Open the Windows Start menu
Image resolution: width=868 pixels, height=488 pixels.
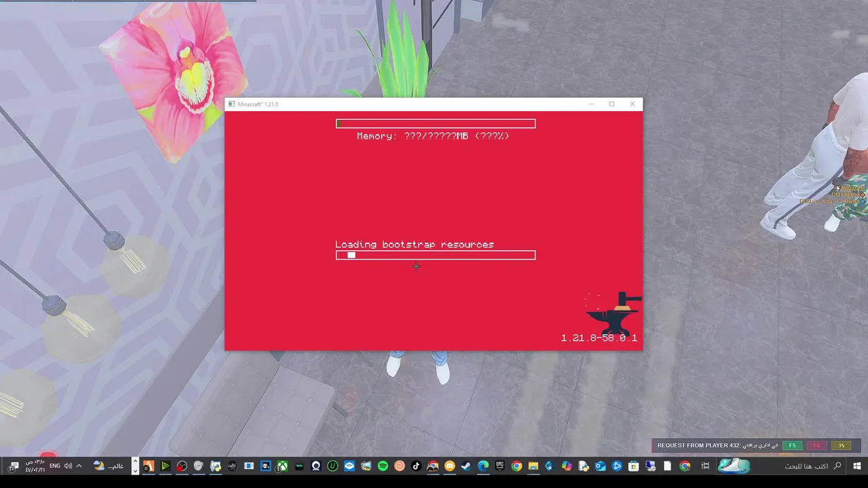coord(857,466)
